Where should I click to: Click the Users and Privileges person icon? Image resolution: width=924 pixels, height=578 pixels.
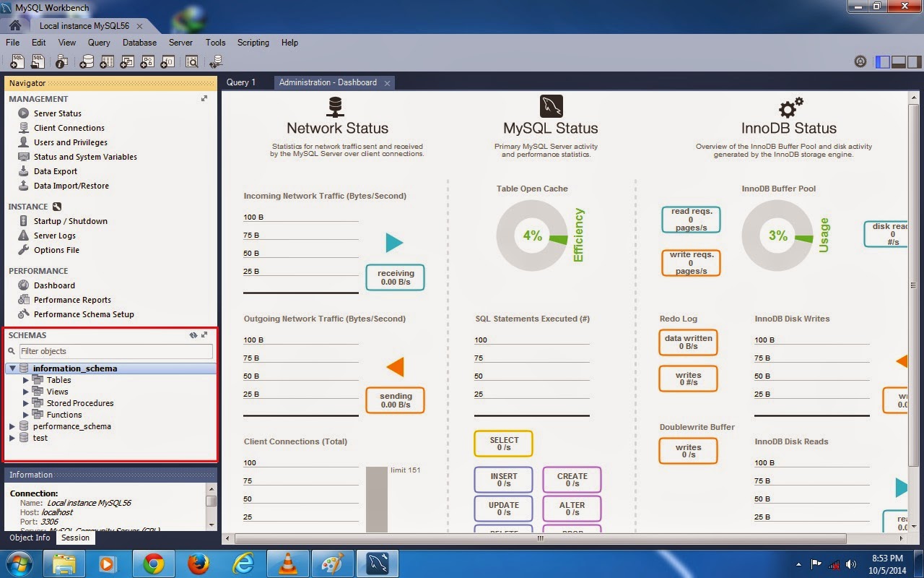click(23, 142)
